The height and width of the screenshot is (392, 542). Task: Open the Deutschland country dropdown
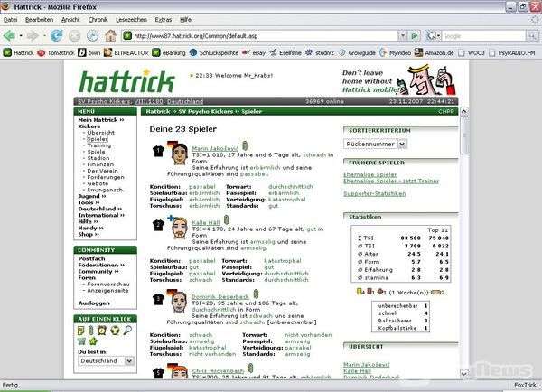106,361
